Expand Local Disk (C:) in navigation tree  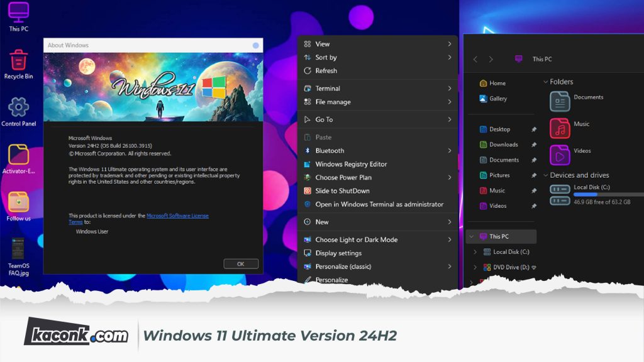click(475, 252)
